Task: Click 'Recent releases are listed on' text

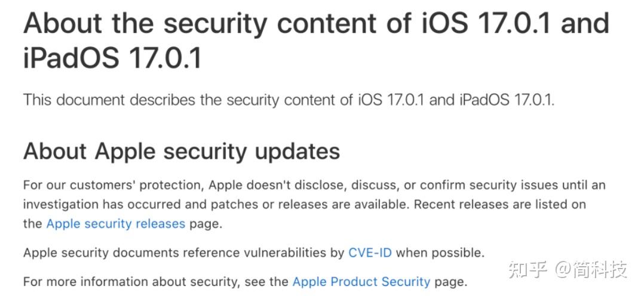Action: coord(499,205)
